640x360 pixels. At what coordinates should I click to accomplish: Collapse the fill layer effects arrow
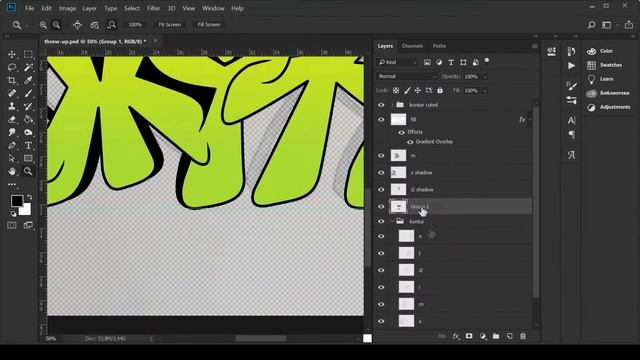(x=529, y=120)
